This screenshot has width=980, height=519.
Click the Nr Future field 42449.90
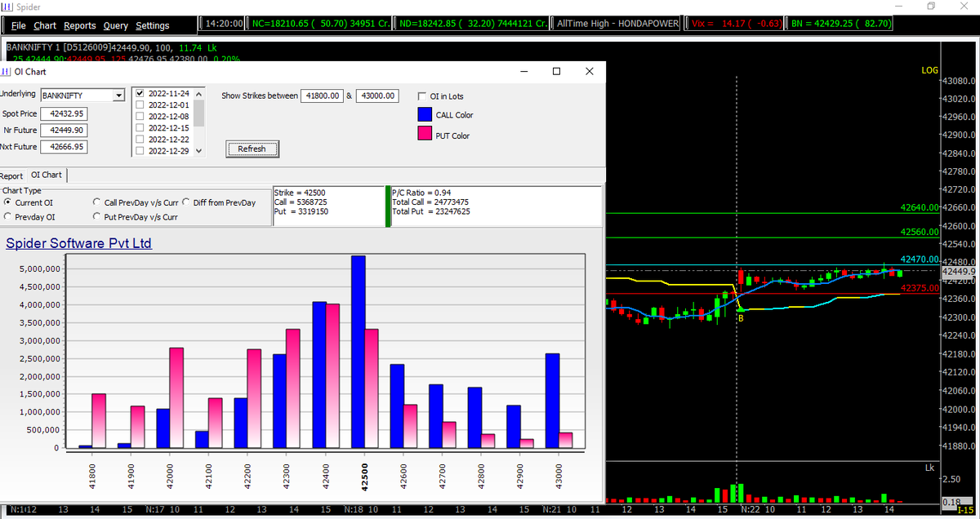tap(64, 130)
